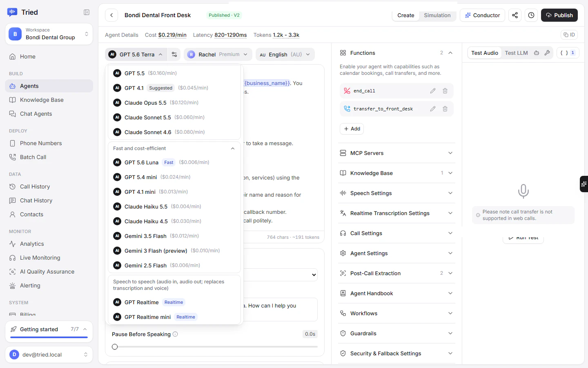
Task: Click the Pause Before Speaking slider handle
Action: (115, 347)
